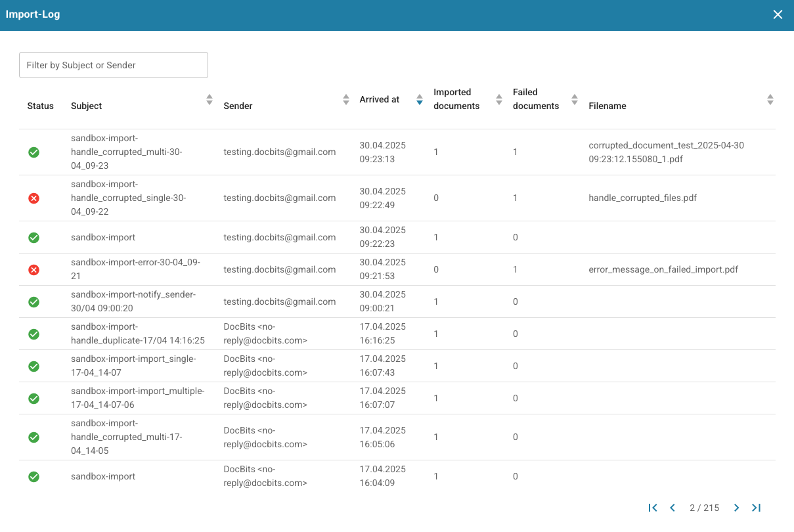The height and width of the screenshot is (532, 794).
Task: Sort the table by Subject column
Action: pyautogui.click(x=210, y=100)
